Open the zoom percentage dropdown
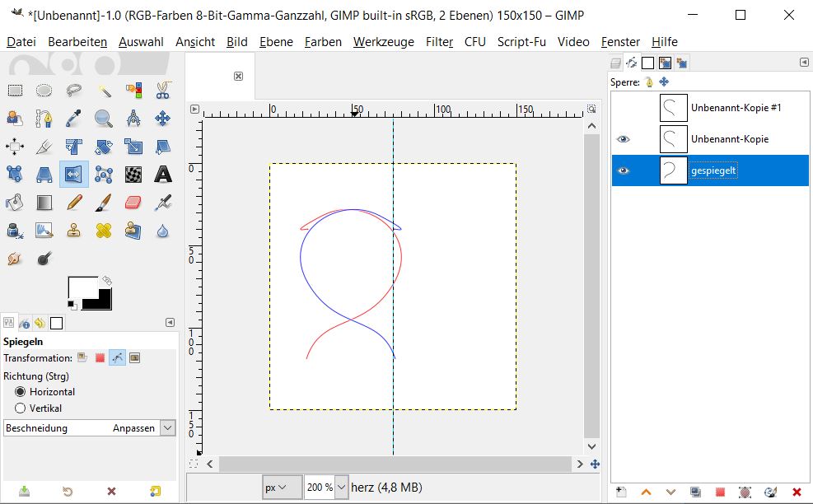 (341, 488)
